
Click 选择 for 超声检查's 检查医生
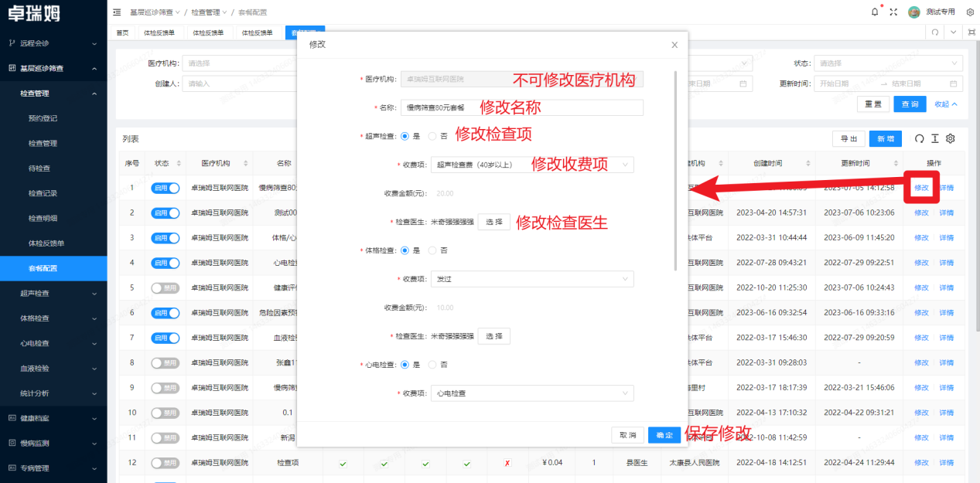(493, 222)
